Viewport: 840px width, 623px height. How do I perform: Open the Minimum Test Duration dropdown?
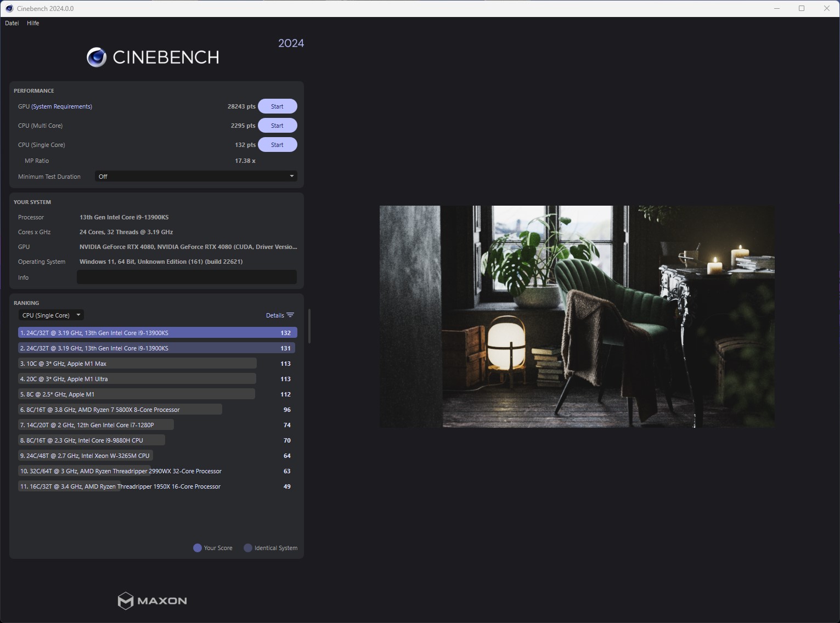pos(195,176)
